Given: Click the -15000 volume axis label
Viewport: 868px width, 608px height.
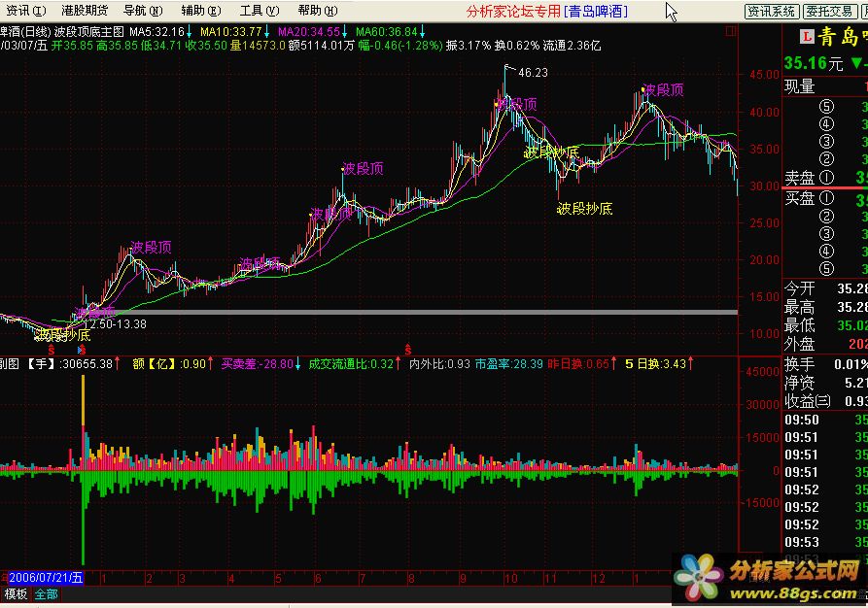Looking at the screenshot, I should click(x=761, y=503).
